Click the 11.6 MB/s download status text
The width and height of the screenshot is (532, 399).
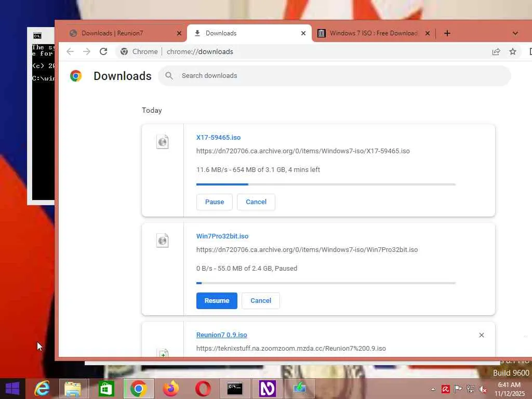(258, 170)
